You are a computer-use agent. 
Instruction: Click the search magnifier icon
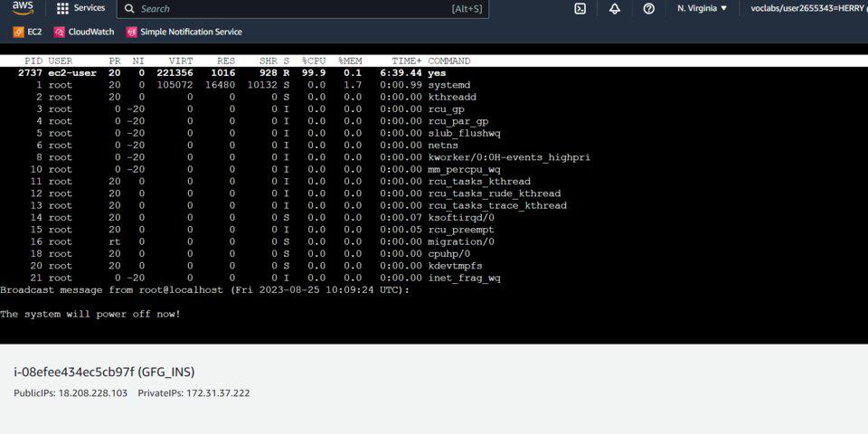coord(129,9)
